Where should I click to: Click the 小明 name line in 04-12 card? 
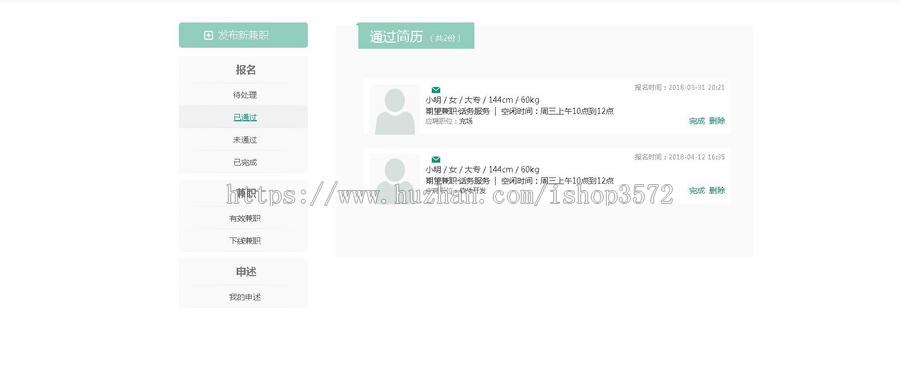click(482, 169)
